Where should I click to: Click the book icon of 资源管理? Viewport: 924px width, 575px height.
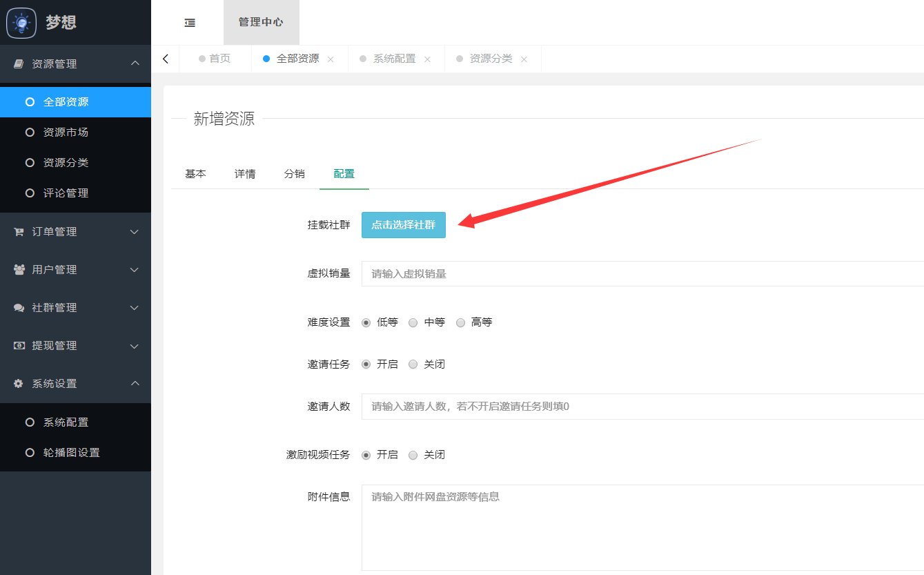click(19, 64)
